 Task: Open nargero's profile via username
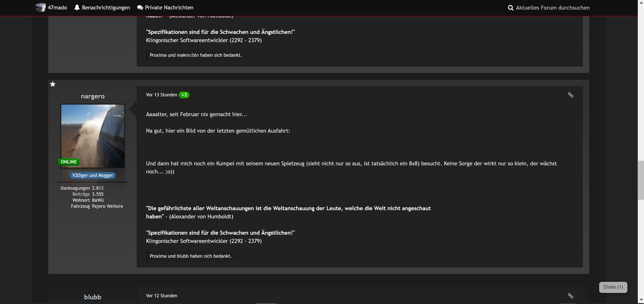(x=93, y=96)
